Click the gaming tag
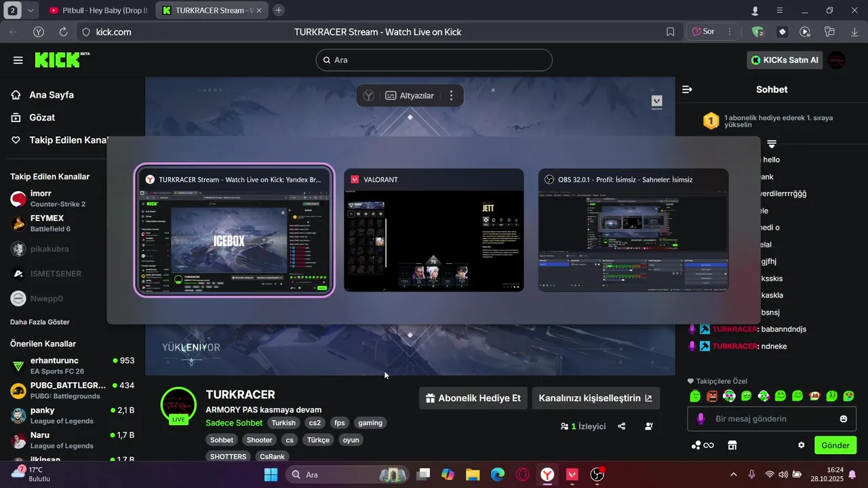 [370, 423]
